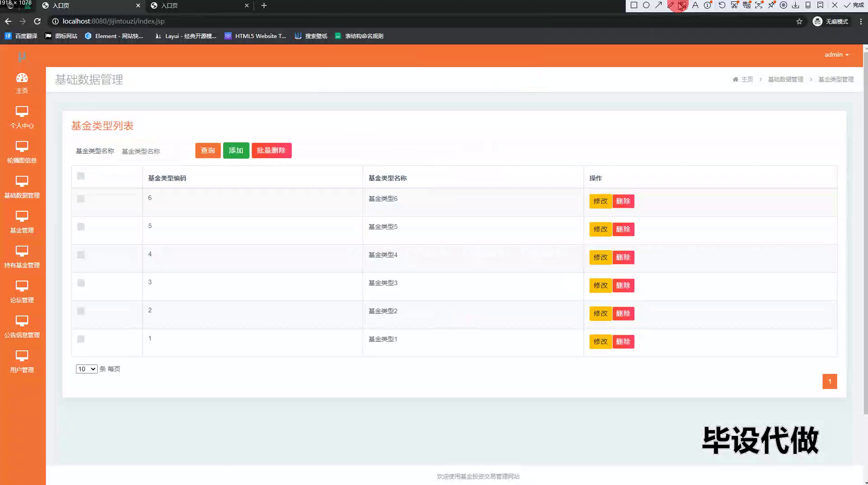Click the scissors icon in the screenshot toolbar
Image resolution: width=868 pixels, height=485 pixels.
735,5
